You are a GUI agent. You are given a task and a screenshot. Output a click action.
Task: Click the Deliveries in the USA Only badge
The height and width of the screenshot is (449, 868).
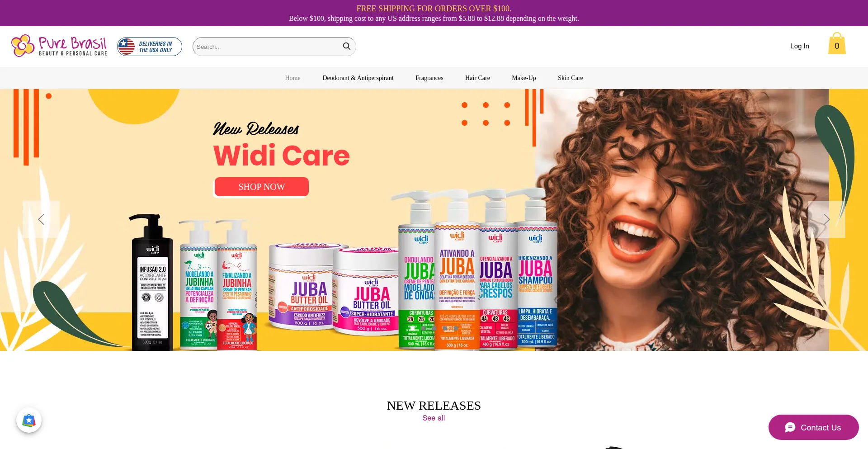pyautogui.click(x=150, y=47)
